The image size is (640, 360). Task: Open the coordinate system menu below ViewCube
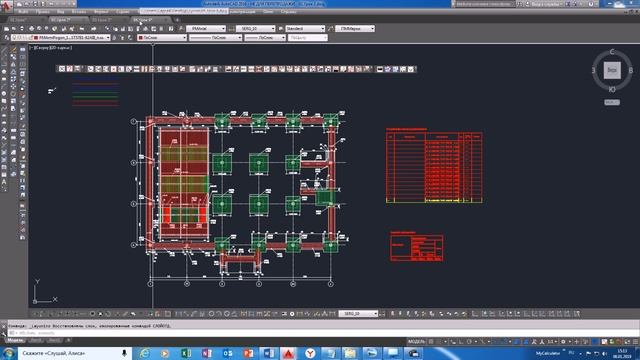[x=612, y=102]
